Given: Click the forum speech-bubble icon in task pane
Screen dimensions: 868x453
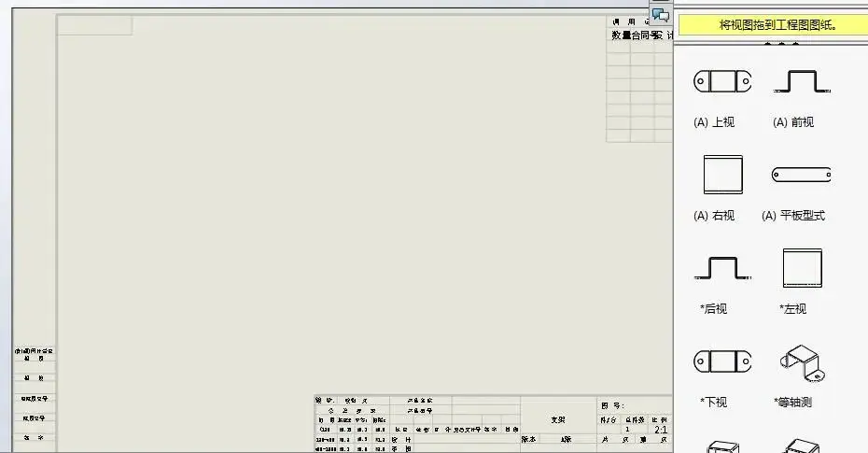Looking at the screenshot, I should pos(661,15).
